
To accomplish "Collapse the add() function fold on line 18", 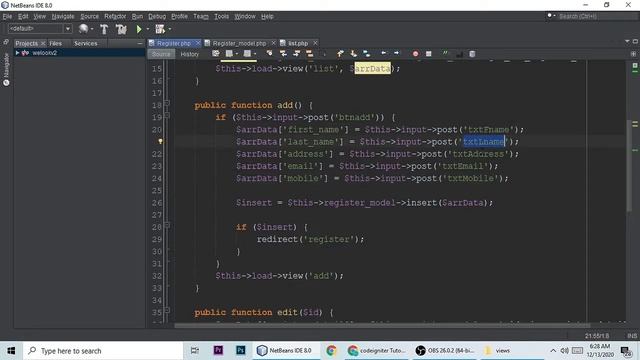I will click(x=167, y=103).
